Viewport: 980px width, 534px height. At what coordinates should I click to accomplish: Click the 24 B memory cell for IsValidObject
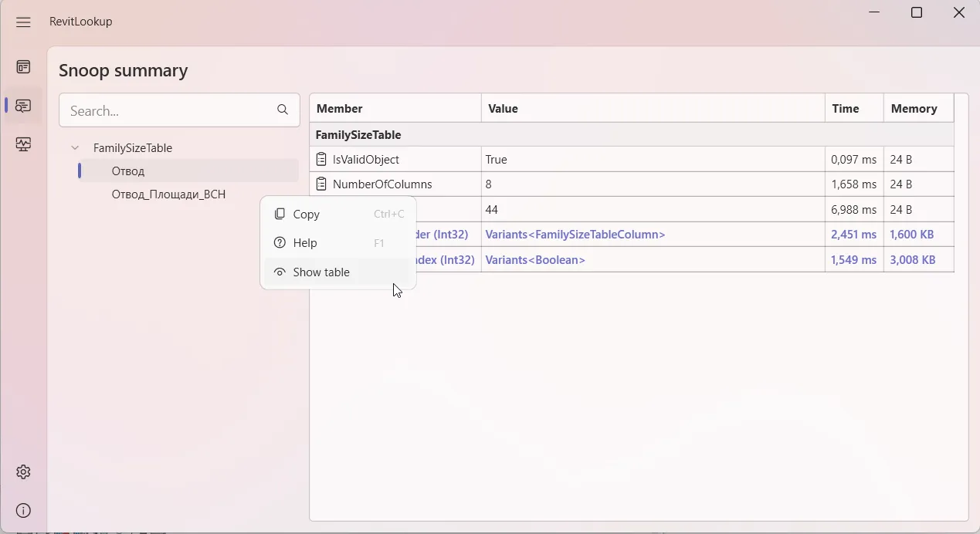point(919,160)
